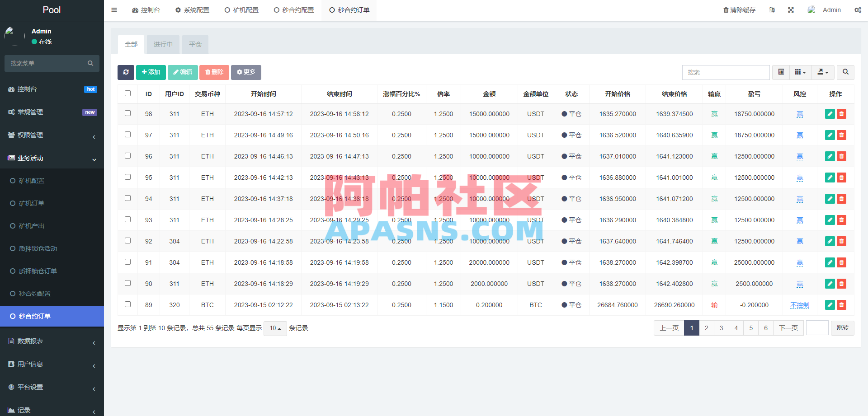Click the 添加 button to add an order
The image size is (868, 416).
(x=151, y=72)
